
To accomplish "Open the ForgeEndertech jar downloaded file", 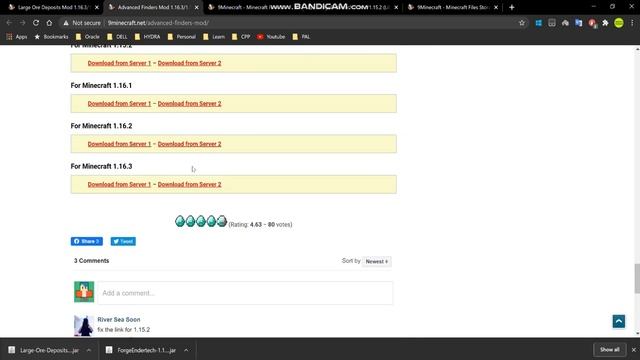I will pyautogui.click(x=142, y=350).
